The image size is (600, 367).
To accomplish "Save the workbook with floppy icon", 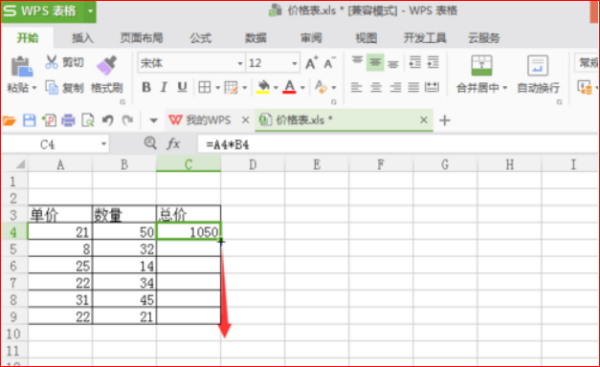I will coord(29,121).
